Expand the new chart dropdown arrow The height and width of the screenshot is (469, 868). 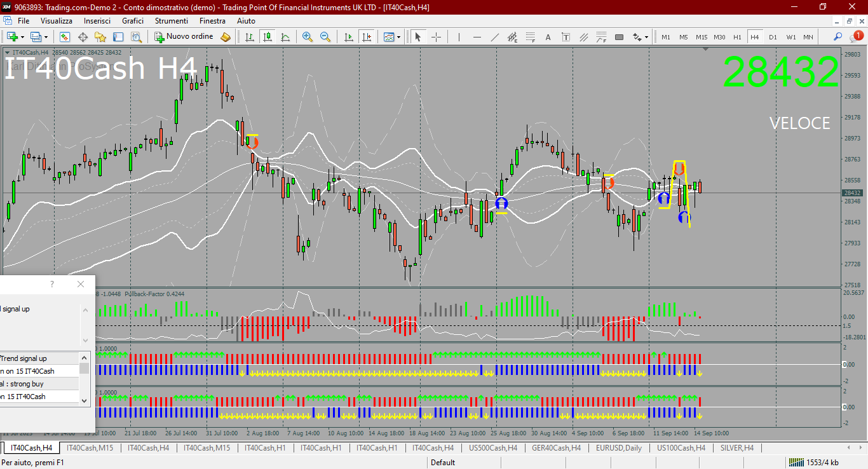tap(22, 37)
